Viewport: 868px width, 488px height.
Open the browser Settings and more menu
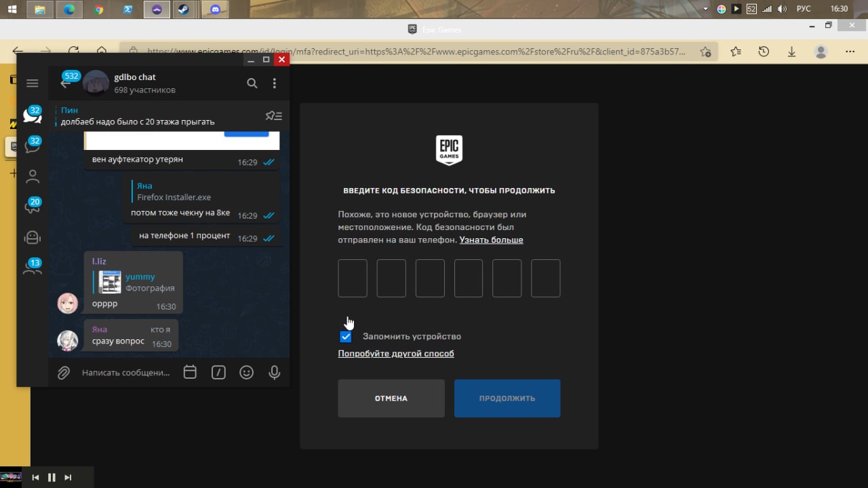850,52
